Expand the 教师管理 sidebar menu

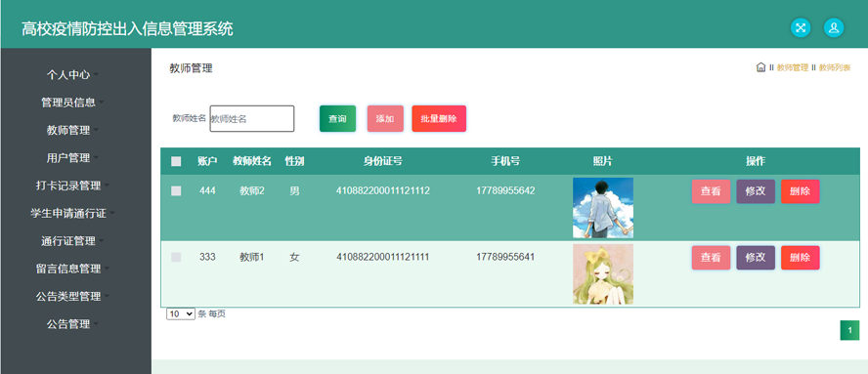pos(72,130)
